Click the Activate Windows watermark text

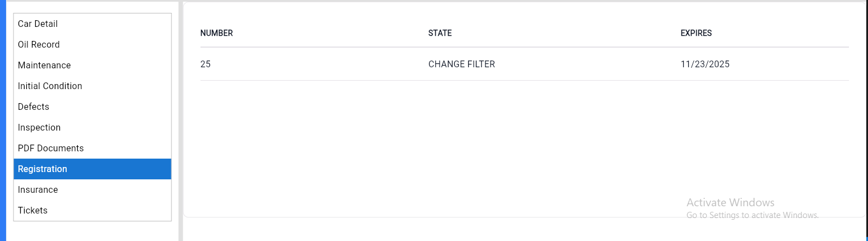click(730, 202)
